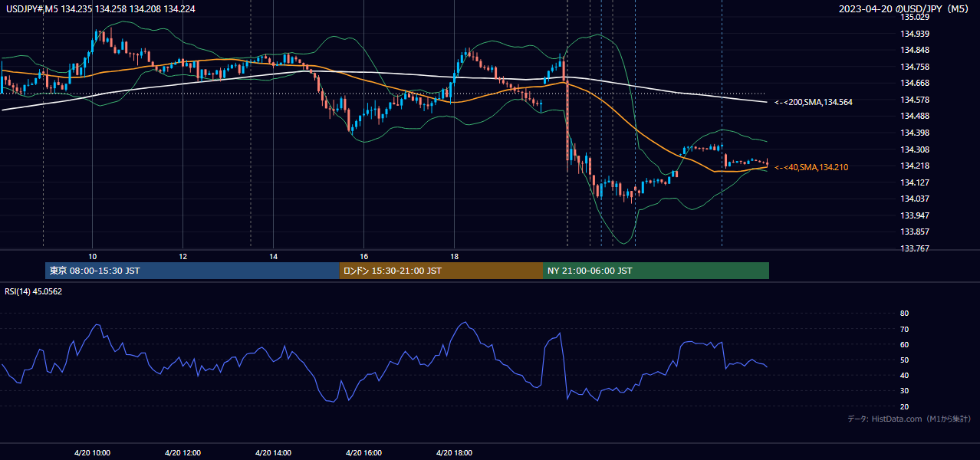Select the 4/20 14:00 date label
The width and height of the screenshot is (980, 460).
(x=274, y=453)
